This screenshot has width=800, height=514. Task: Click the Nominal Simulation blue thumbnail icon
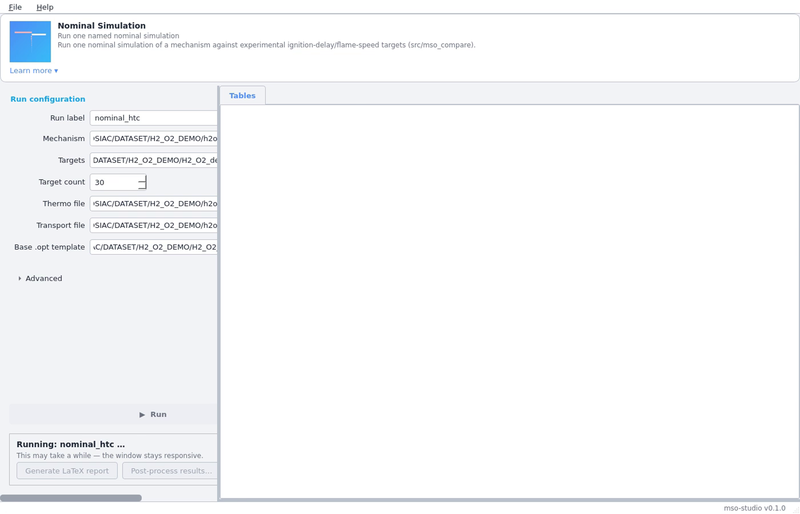pos(30,41)
